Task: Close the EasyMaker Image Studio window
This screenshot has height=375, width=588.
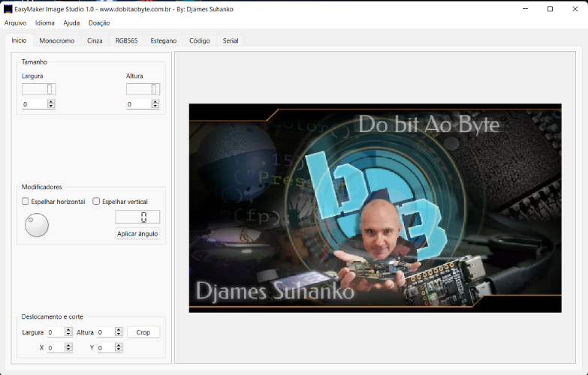Action: (x=575, y=8)
